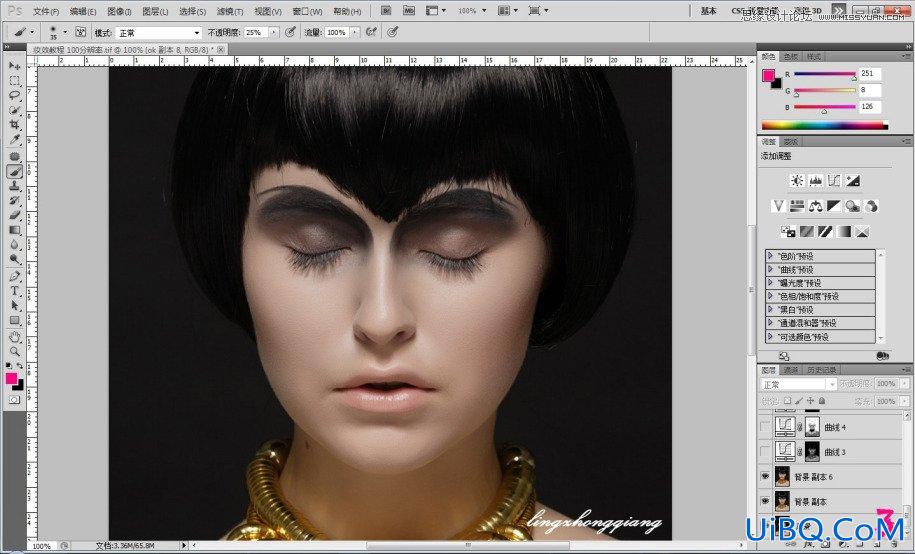
Task: Add a Color Balance adjustment
Action: [816, 205]
